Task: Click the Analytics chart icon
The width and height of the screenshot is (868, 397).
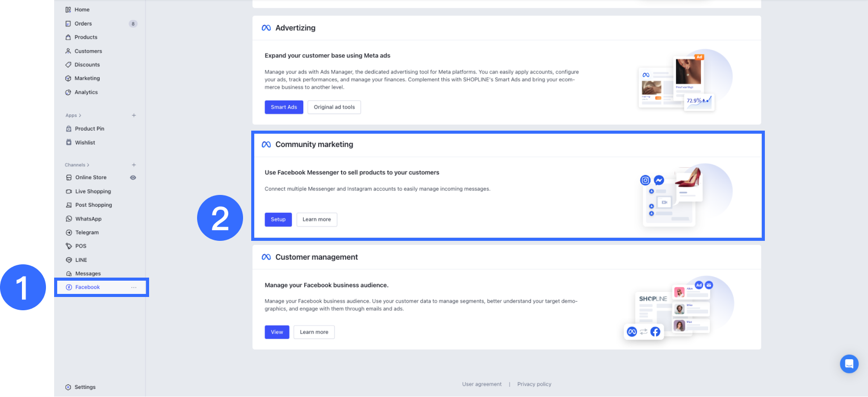Action: coord(68,92)
